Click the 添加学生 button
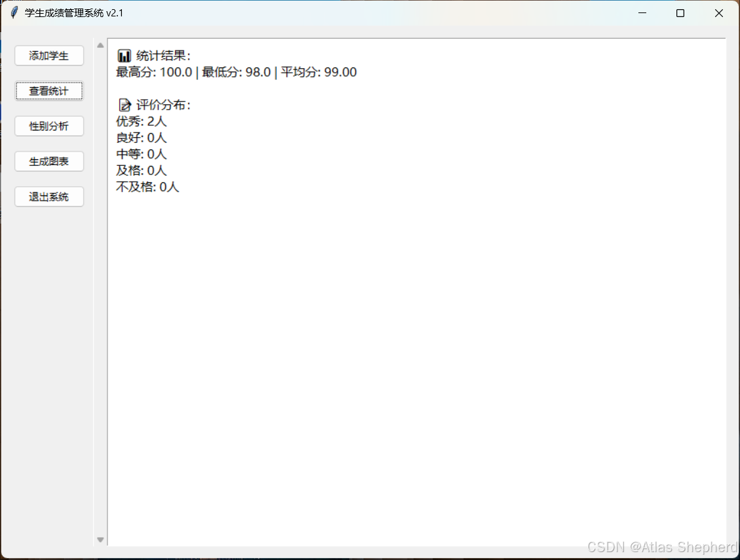This screenshot has width=740, height=560. [x=49, y=56]
